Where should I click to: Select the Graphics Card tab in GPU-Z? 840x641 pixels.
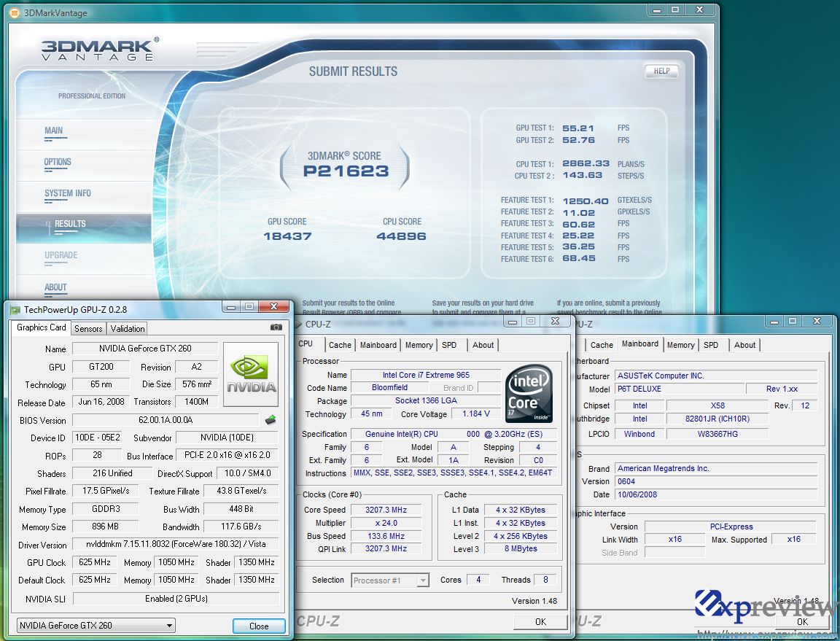[x=42, y=327]
